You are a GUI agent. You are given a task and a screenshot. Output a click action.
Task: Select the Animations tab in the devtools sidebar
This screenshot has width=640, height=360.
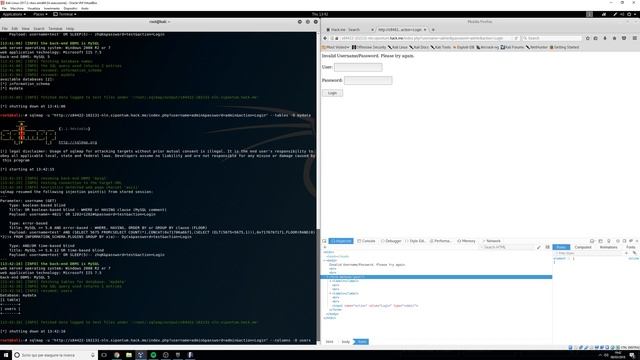(x=608, y=247)
